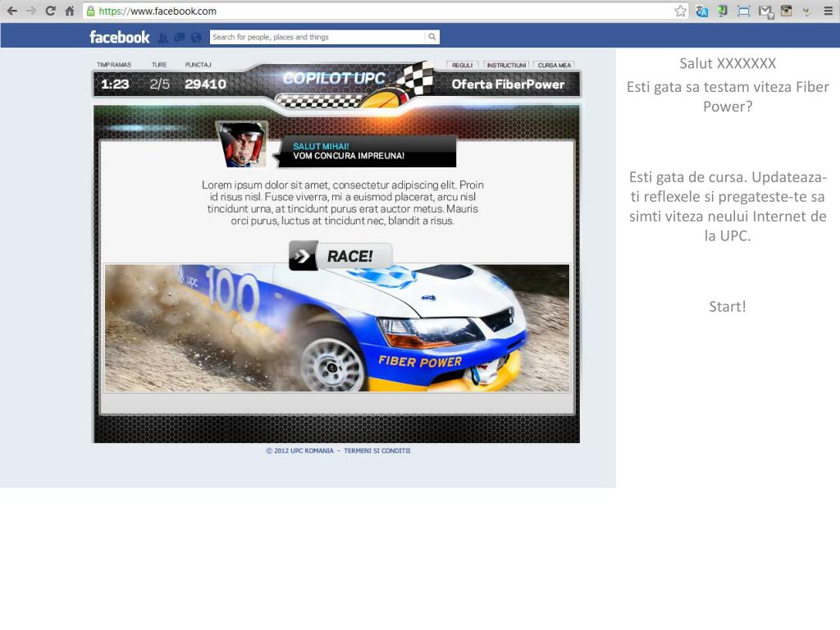The height and width of the screenshot is (630, 840).
Task: Click the screen capture extension icon
Action: (743, 11)
